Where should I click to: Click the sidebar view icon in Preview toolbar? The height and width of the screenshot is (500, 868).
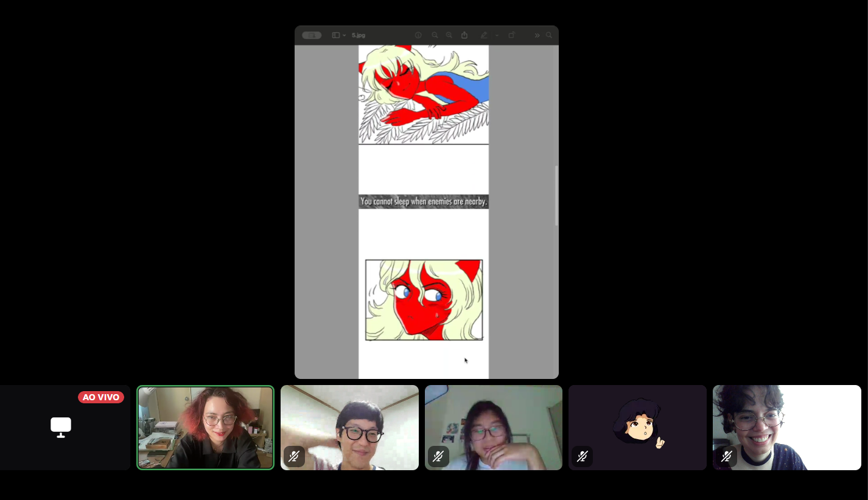(335, 35)
